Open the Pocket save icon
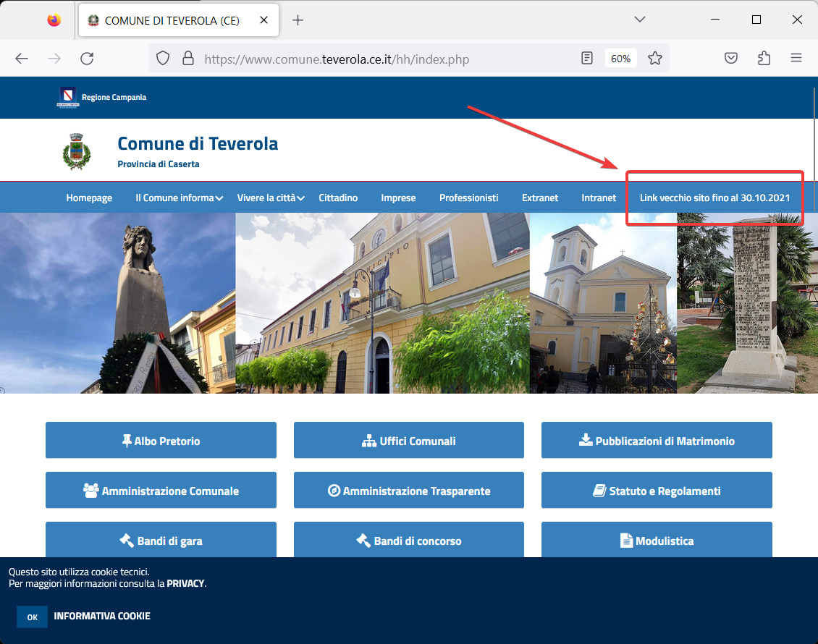The height and width of the screenshot is (644, 818). point(731,59)
